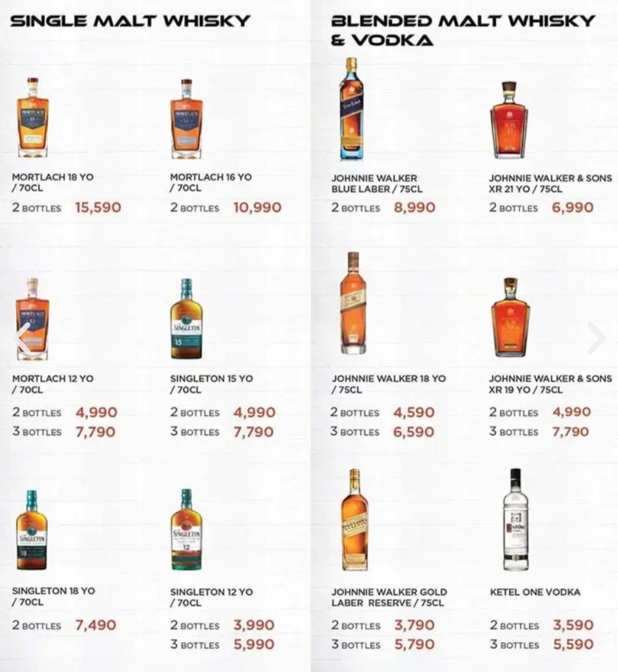Image resolution: width=618 pixels, height=672 pixels.
Task: Select the Johnnie Walker Gold Reserve bottle
Action: (x=354, y=520)
